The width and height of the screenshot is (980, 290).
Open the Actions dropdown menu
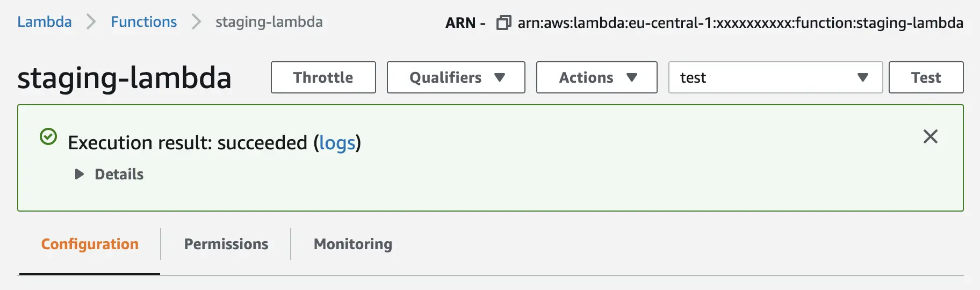pyautogui.click(x=596, y=77)
